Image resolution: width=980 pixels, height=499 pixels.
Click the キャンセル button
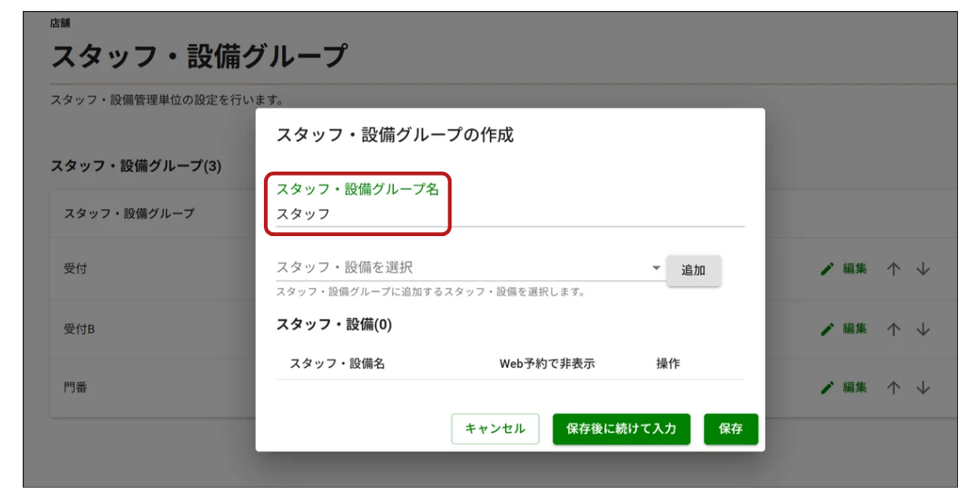[495, 429]
